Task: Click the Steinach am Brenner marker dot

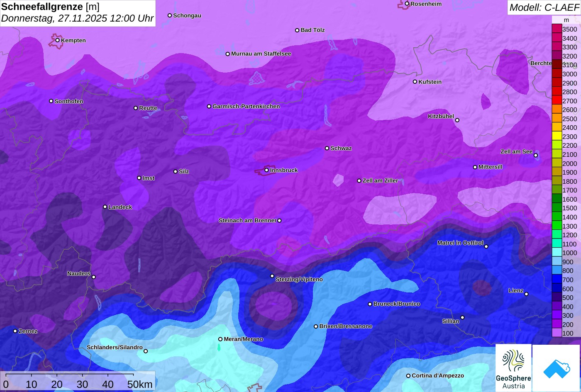Action: tap(279, 220)
